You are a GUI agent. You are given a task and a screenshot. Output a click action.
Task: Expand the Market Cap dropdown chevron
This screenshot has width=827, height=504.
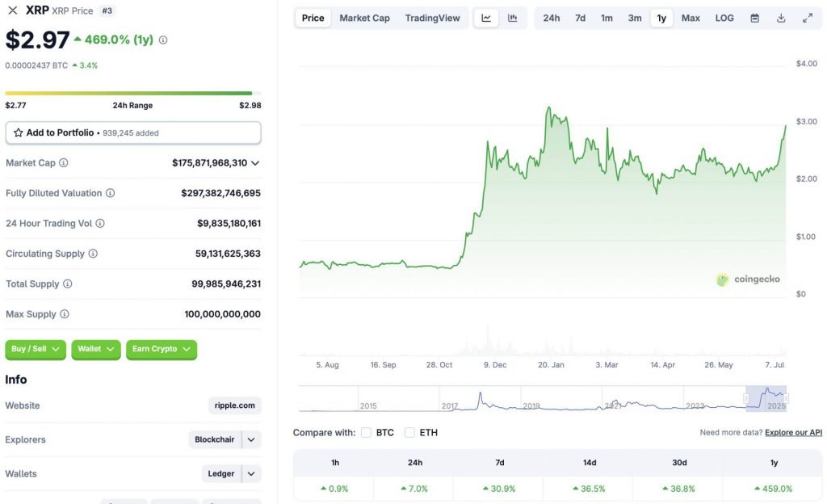pos(255,162)
